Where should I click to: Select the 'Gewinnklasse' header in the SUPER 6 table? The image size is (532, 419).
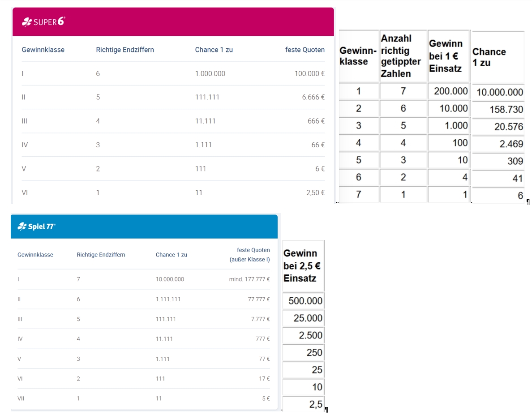click(x=43, y=50)
